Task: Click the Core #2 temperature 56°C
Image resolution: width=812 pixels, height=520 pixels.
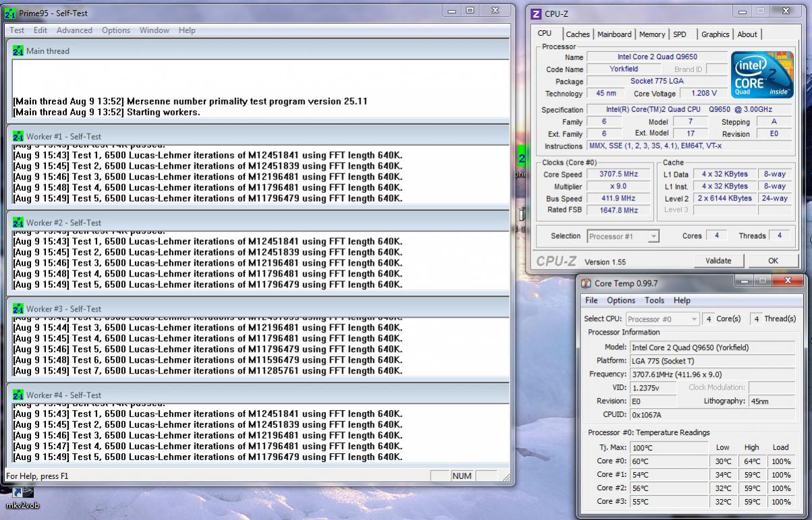Action: (668, 488)
